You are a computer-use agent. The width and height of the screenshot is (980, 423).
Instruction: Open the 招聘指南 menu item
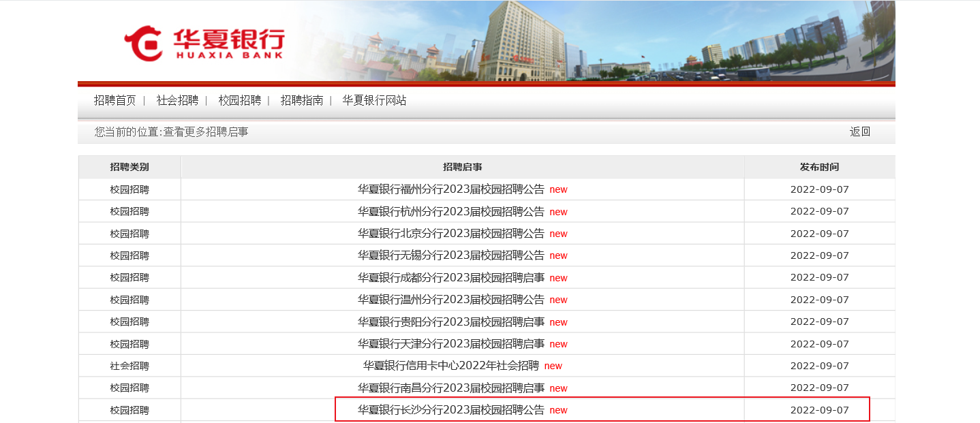tap(302, 100)
